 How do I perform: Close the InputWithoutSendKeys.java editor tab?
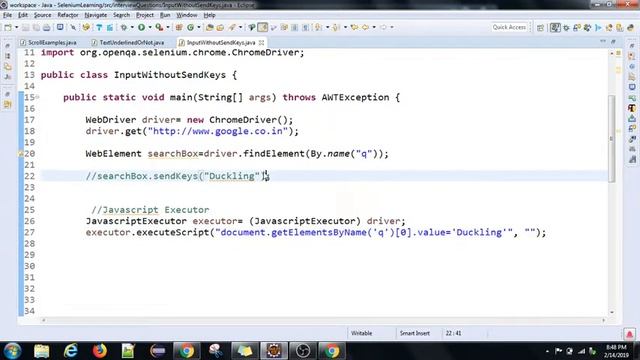click(x=261, y=42)
